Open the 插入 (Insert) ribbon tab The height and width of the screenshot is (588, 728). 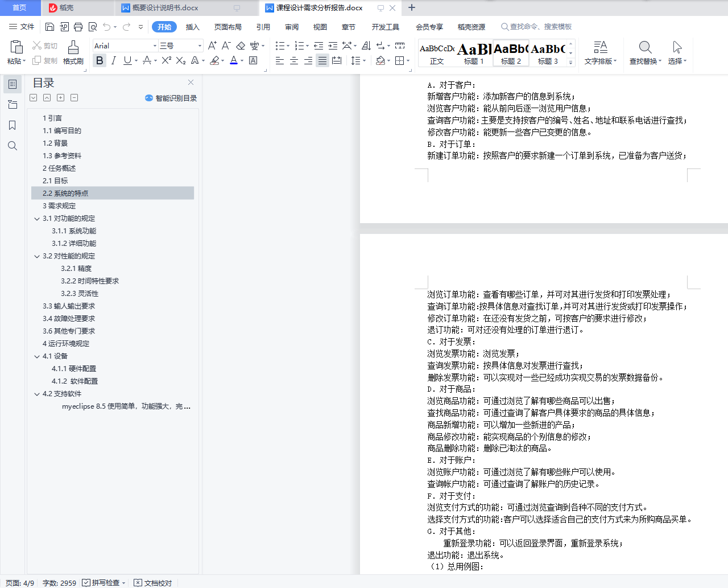193,27
